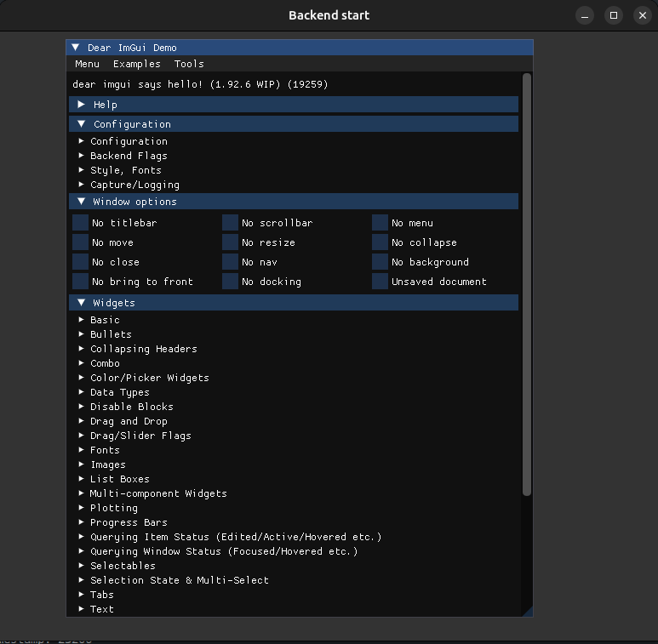This screenshot has height=644, width=658.
Task: Click the maximize window button
Action: [x=613, y=15]
